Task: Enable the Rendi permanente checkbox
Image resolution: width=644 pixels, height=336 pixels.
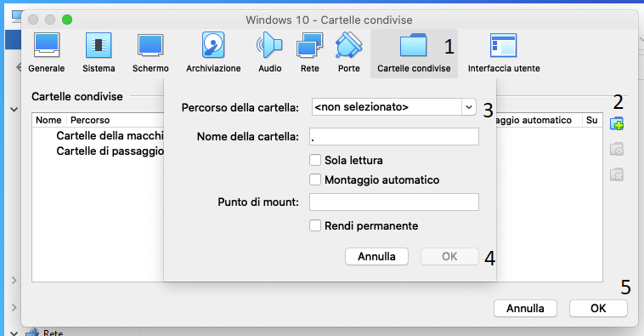Action: point(315,225)
